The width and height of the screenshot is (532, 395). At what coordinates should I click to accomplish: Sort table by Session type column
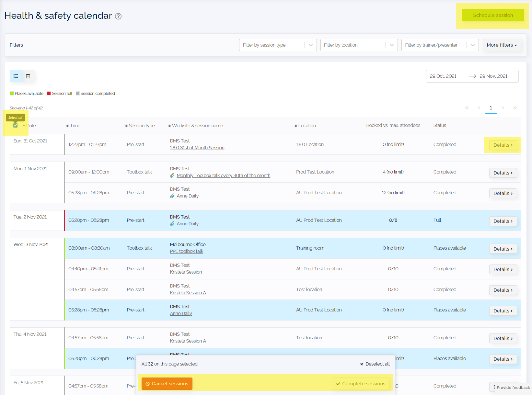140,126
